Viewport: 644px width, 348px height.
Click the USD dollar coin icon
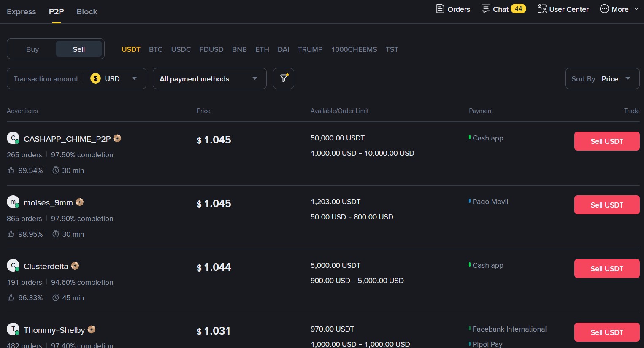(x=96, y=78)
